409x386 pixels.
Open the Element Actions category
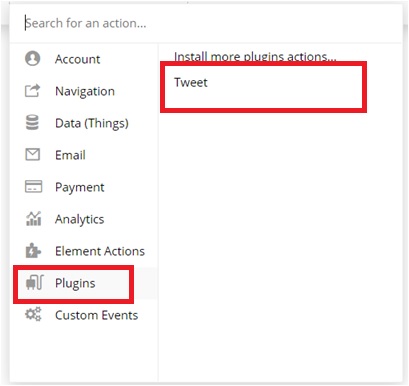(100, 251)
